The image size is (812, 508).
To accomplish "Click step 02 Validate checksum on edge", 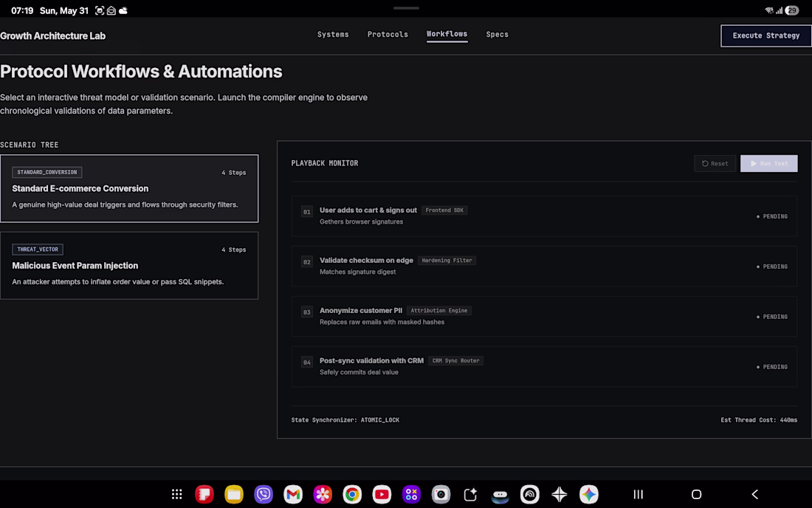I will (x=544, y=266).
